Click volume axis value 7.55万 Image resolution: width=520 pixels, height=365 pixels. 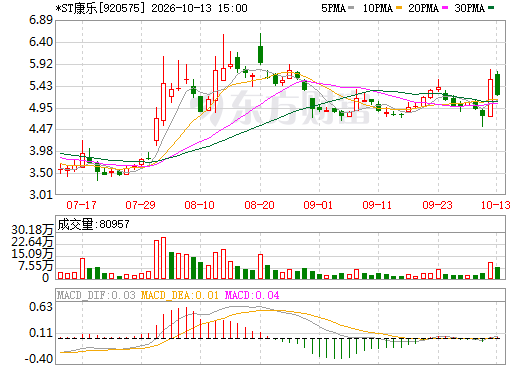click(x=36, y=266)
